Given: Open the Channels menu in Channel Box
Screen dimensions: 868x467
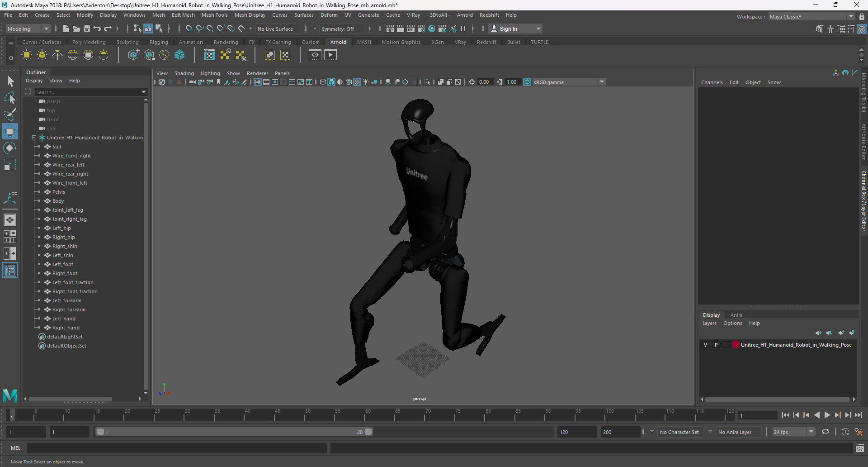Looking at the screenshot, I should (x=712, y=82).
